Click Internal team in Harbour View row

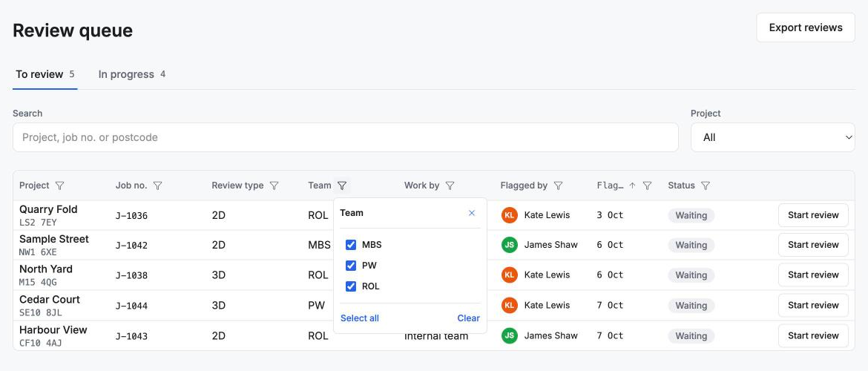click(436, 336)
